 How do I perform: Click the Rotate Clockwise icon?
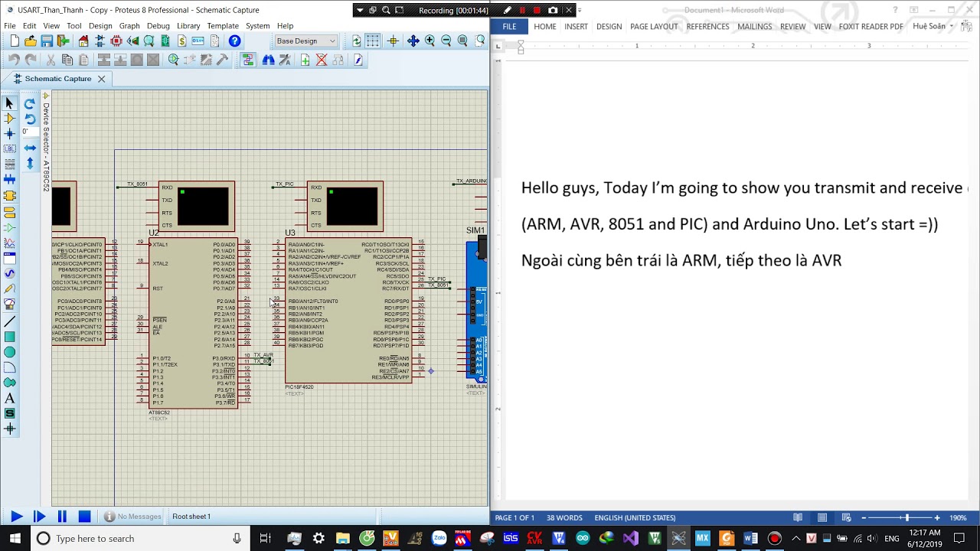point(30,103)
